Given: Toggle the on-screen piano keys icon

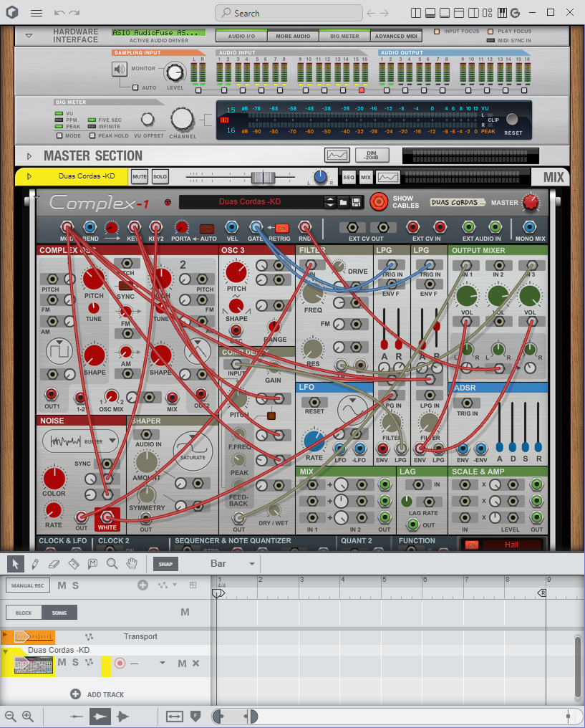Looking at the screenshot, I should pos(502,13).
